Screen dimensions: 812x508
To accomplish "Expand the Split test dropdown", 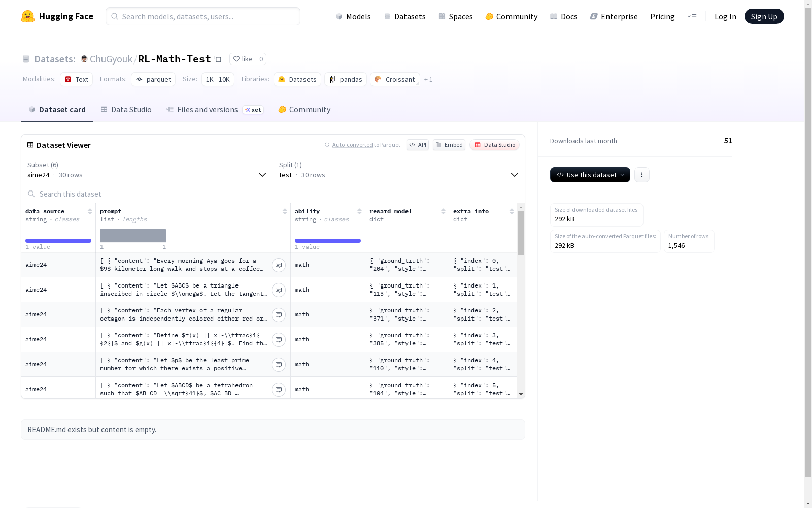I will pyautogui.click(x=399, y=170).
